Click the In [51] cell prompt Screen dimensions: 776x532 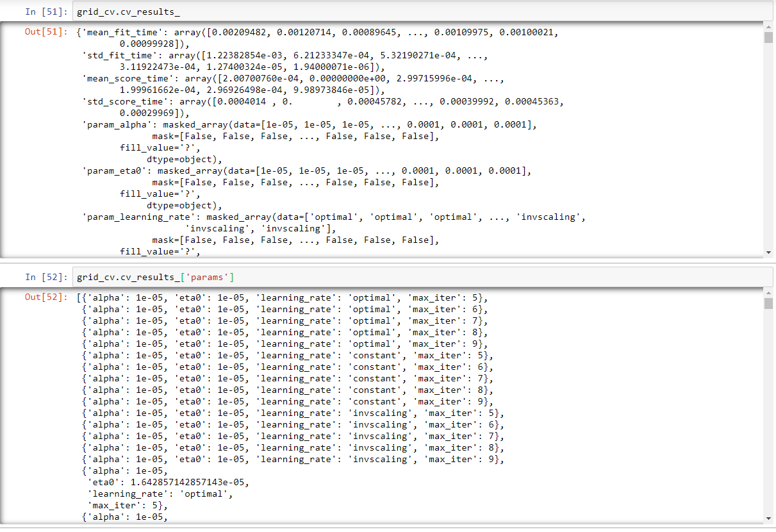(46, 12)
